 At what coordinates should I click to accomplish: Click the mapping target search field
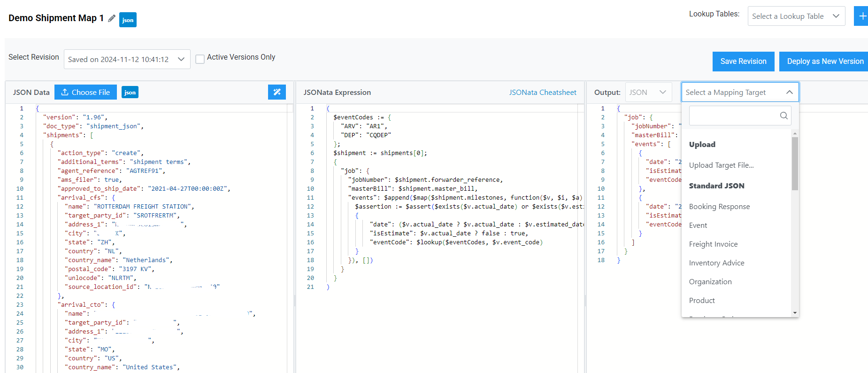[740, 116]
